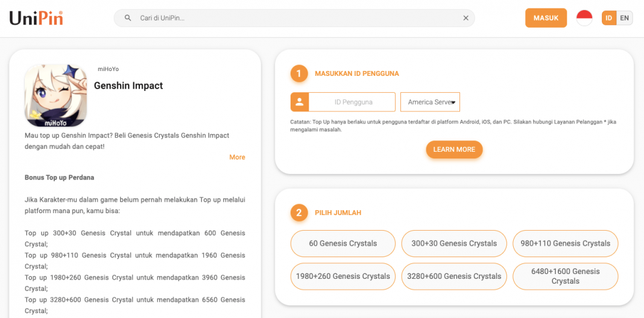Screen dimensions: 644x318
Task: Switch language to ID
Action: [608, 18]
